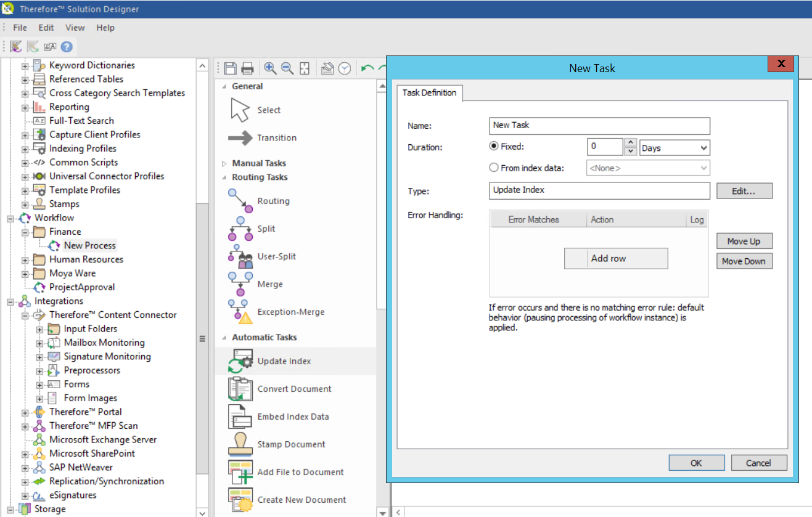Enable the From index data option
812x517 pixels.
pyautogui.click(x=494, y=167)
